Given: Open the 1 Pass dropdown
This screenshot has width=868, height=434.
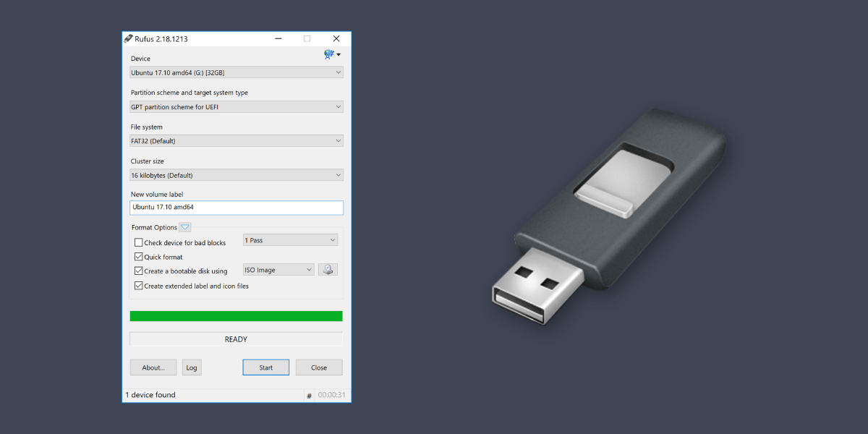Looking at the screenshot, I should click(290, 239).
